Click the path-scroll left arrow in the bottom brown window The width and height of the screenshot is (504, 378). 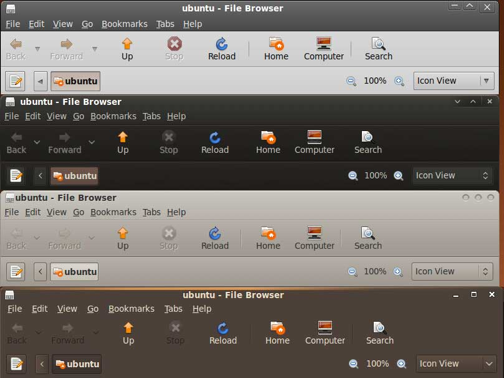42,364
